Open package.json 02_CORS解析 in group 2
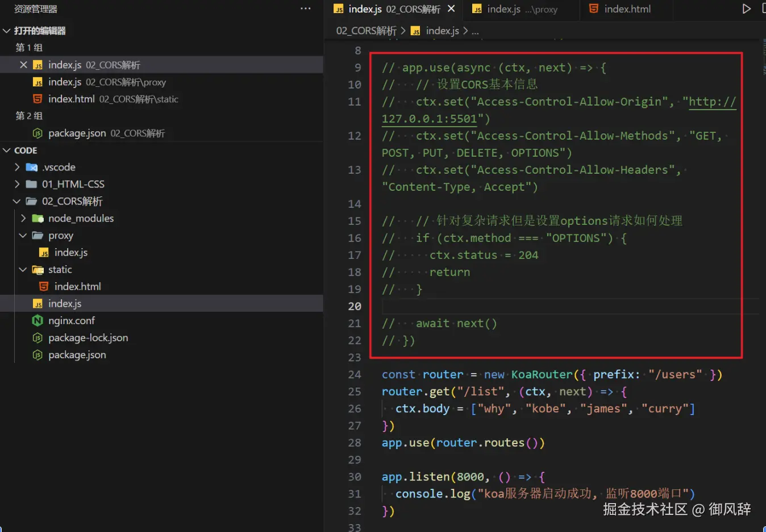The height and width of the screenshot is (532, 766). coord(161,133)
